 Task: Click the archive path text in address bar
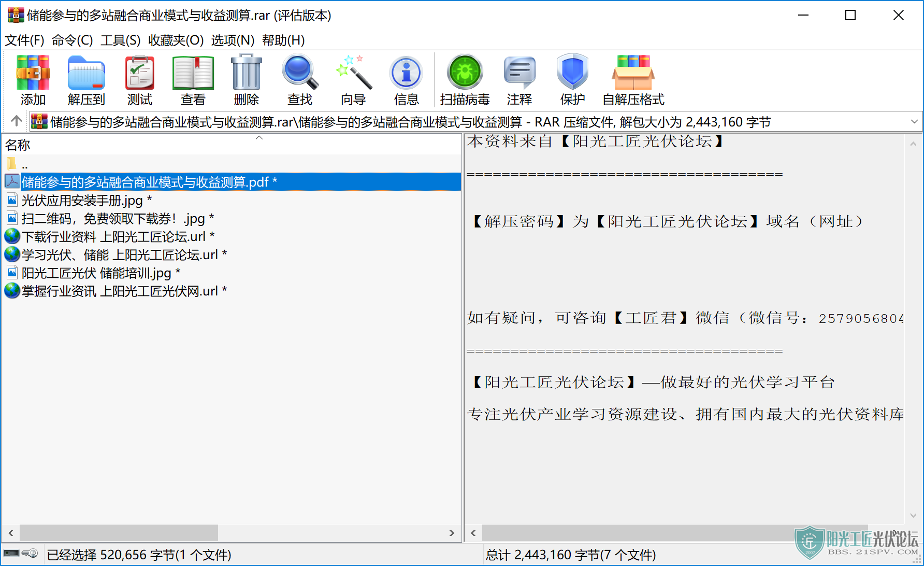pyautogui.click(x=410, y=122)
